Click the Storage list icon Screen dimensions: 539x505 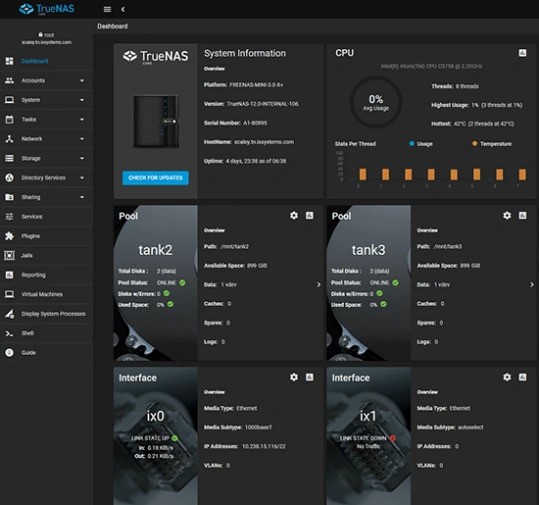pos(9,158)
